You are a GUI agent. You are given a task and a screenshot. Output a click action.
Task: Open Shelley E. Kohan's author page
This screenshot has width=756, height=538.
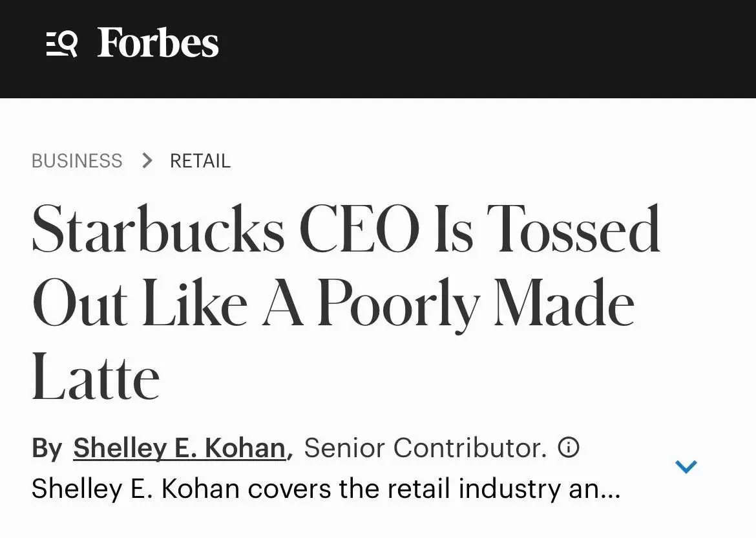click(180, 447)
